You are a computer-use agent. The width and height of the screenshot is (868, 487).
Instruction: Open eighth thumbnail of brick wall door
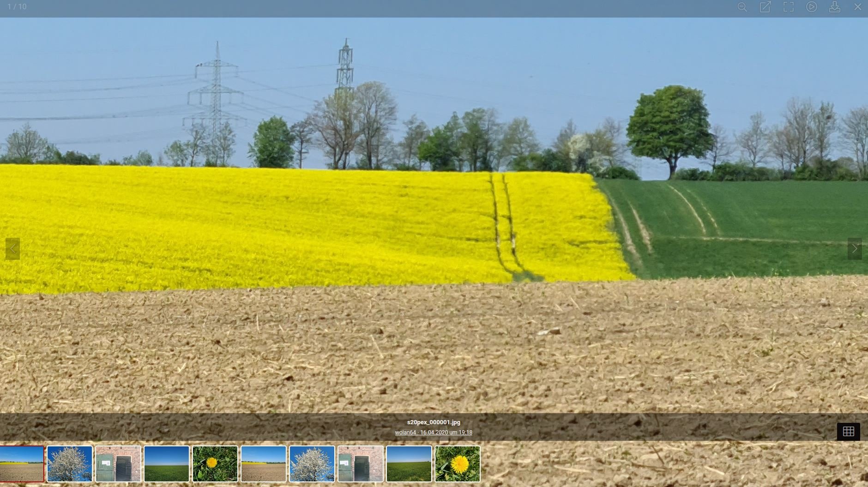(x=361, y=464)
